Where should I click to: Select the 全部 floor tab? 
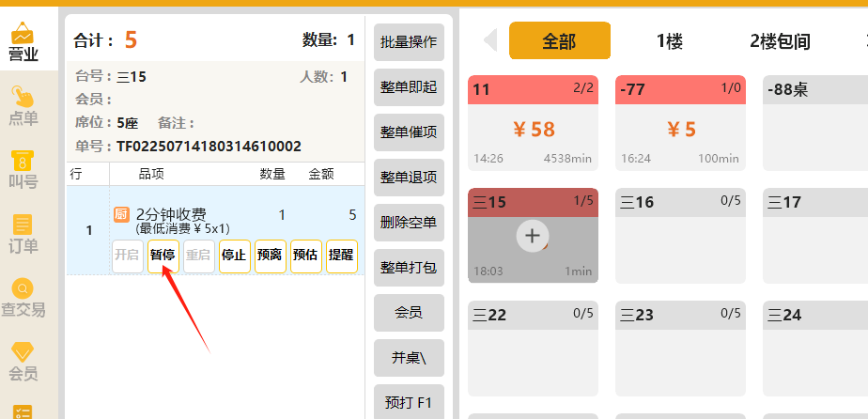(x=560, y=41)
